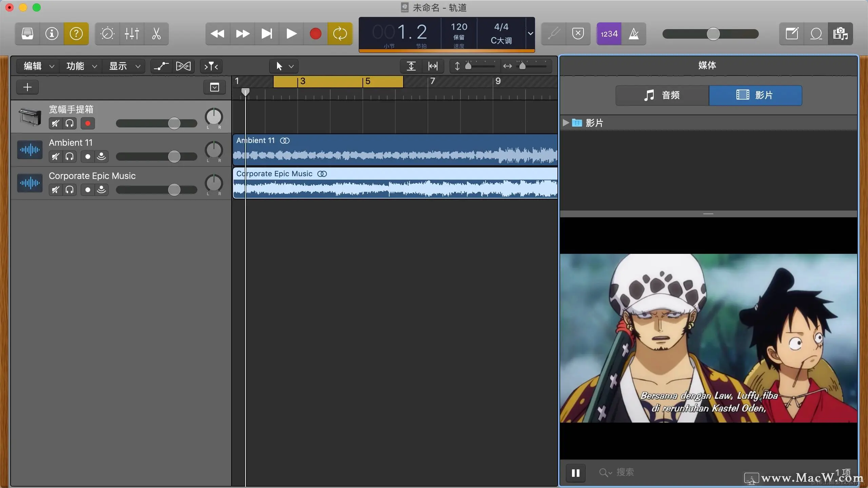Image resolution: width=868 pixels, height=488 pixels.
Task: Toggle input monitoring on Ambient 11 track
Action: pos(101,157)
